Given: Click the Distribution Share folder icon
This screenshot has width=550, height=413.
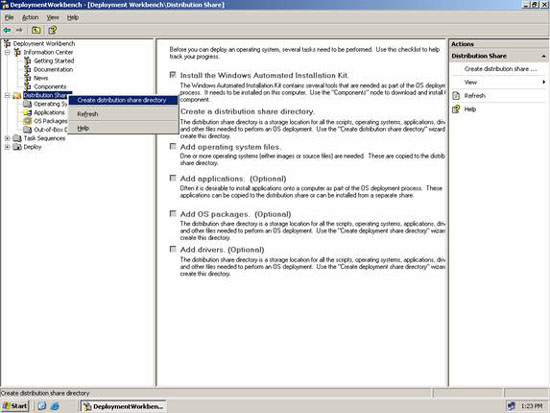Looking at the screenshot, I should [17, 95].
